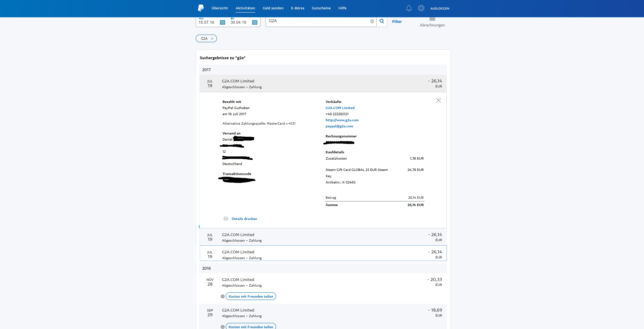
Task: Click the Zusatzkosten 1,36 EUR amount
Action: pos(417,158)
